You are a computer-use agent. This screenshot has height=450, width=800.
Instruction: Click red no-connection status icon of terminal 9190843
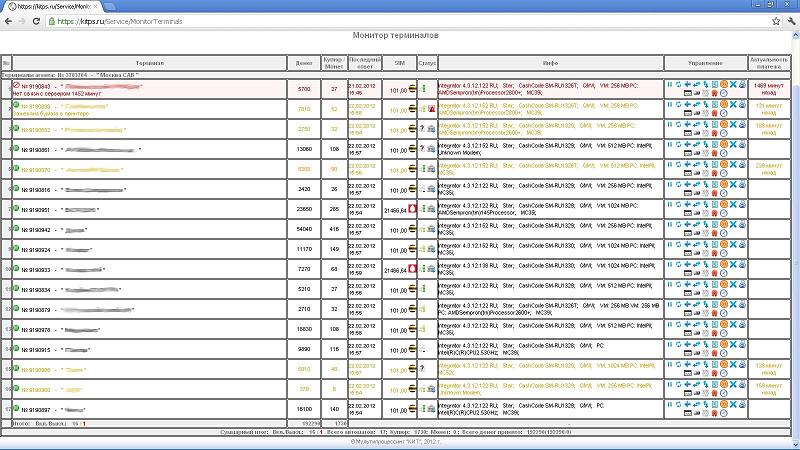point(16,85)
